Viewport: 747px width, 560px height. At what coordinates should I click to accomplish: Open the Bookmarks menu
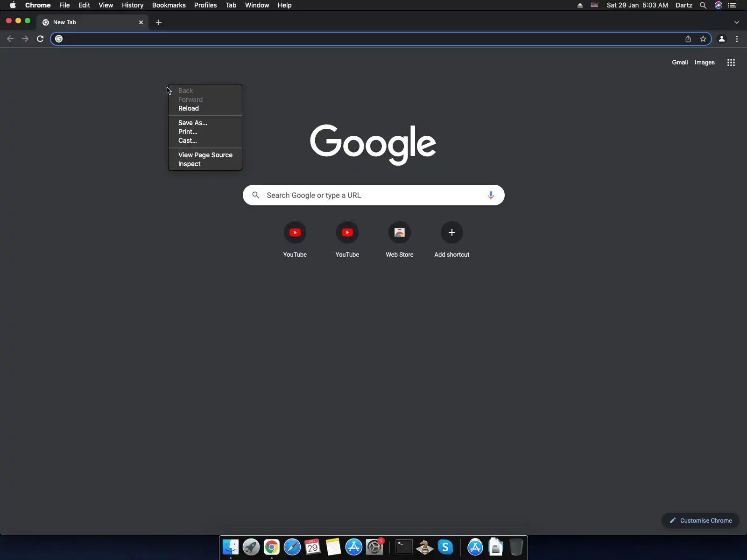tap(169, 5)
